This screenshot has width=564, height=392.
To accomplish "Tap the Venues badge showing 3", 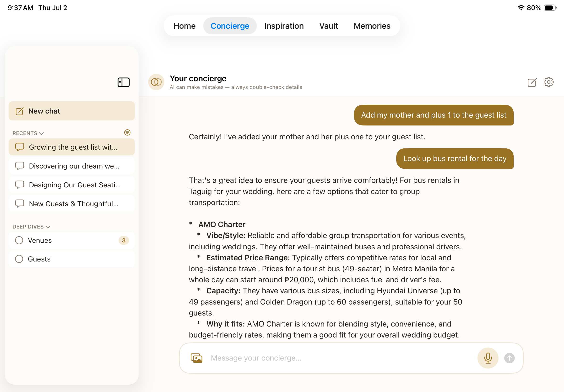I will tap(124, 240).
